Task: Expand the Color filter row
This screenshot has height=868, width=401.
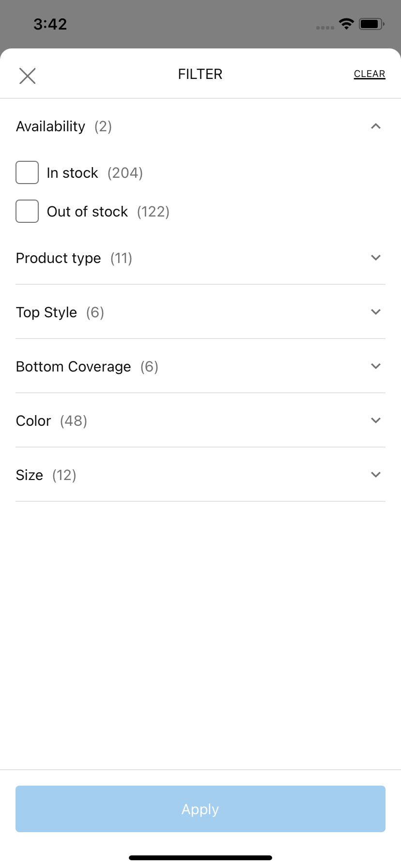Action: 200,420
